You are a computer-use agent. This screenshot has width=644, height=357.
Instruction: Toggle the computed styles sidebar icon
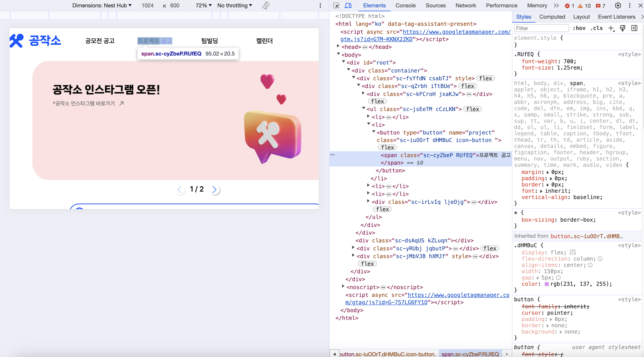pos(634,28)
